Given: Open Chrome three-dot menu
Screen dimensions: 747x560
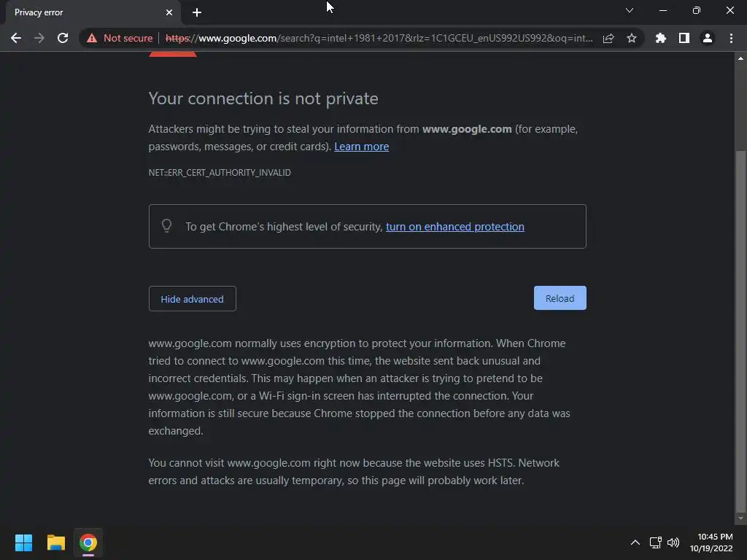Looking at the screenshot, I should (731, 38).
